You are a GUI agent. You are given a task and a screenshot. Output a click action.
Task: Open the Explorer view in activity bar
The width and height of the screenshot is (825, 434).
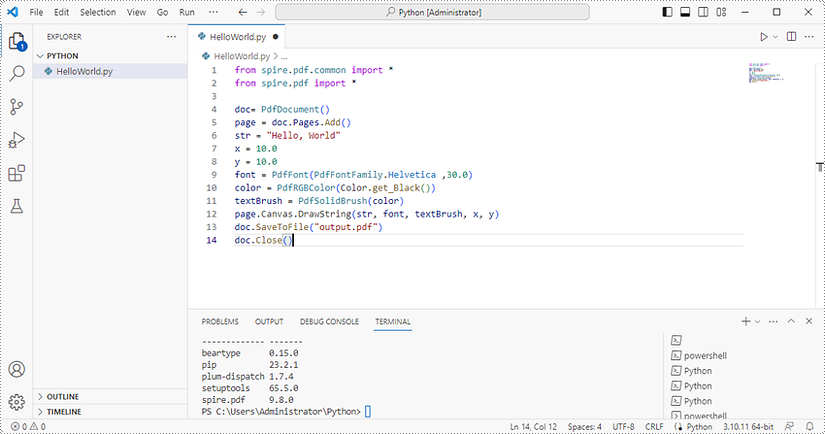coord(17,41)
